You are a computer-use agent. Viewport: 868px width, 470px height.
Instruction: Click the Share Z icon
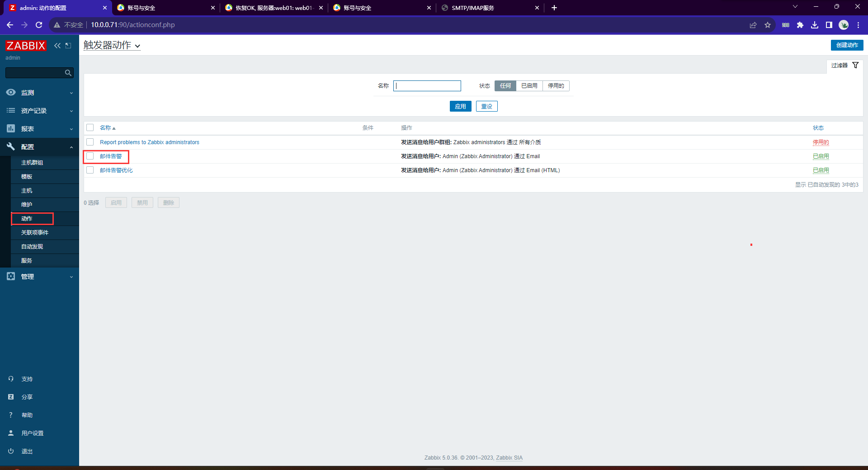(x=11, y=397)
